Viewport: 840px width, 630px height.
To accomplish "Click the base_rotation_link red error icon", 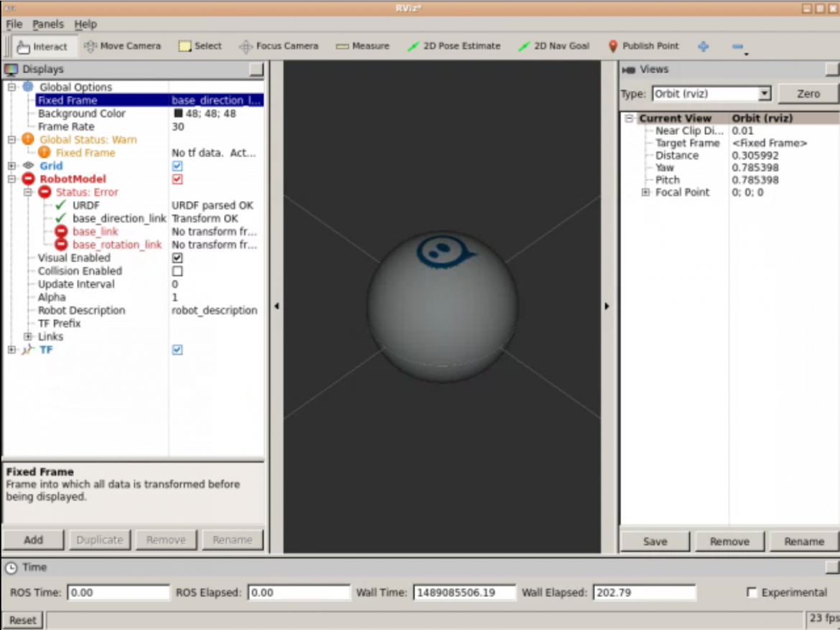I will [x=61, y=245].
